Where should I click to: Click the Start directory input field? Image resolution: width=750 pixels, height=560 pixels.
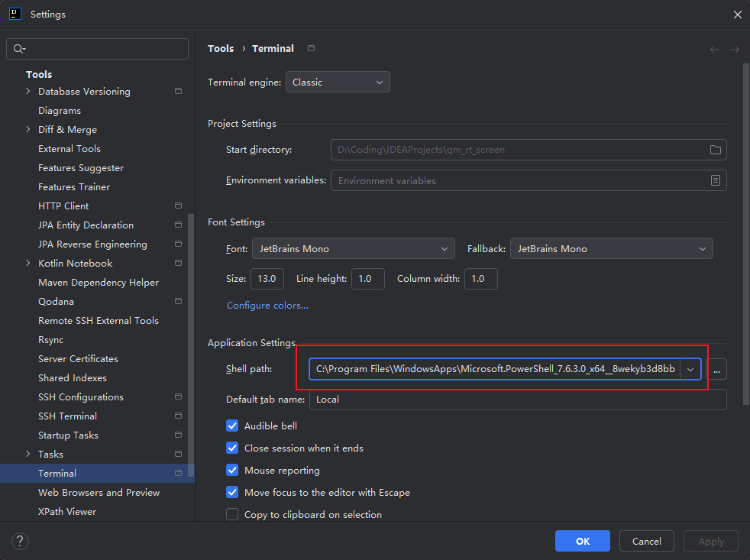pyautogui.click(x=529, y=150)
